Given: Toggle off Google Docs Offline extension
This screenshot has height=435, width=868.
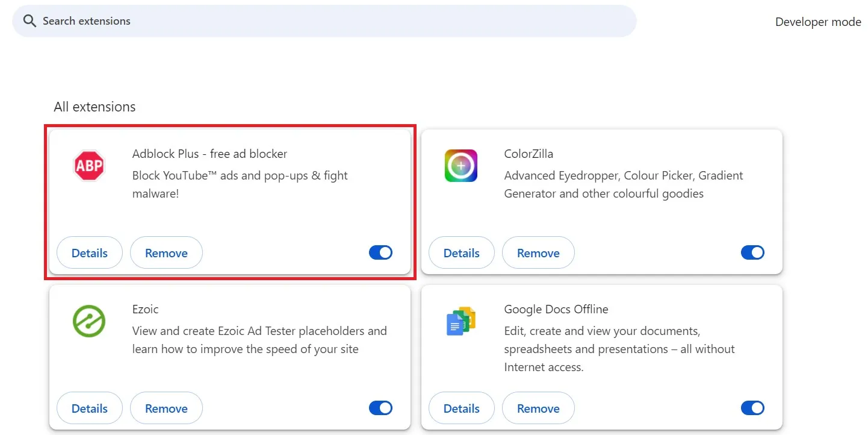Looking at the screenshot, I should pos(752,408).
